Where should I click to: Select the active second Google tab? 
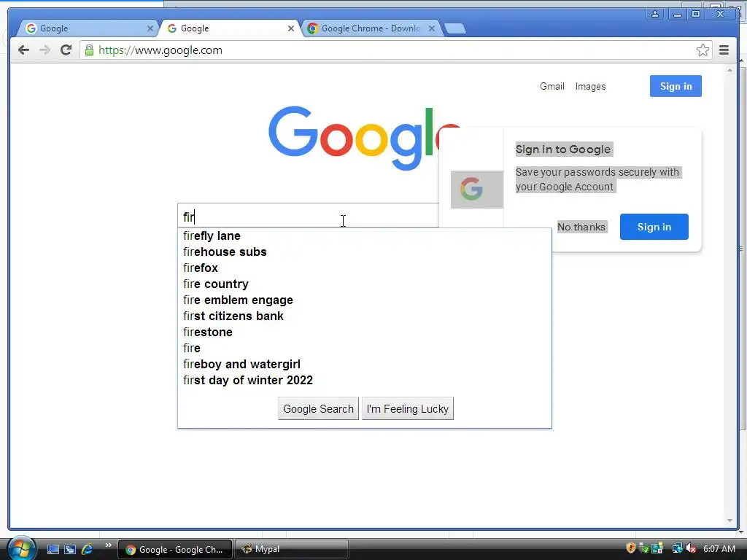[x=228, y=28]
